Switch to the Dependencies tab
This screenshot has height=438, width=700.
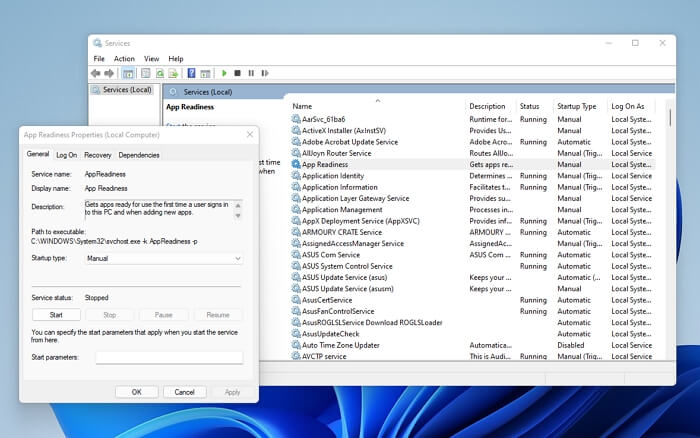coord(138,155)
